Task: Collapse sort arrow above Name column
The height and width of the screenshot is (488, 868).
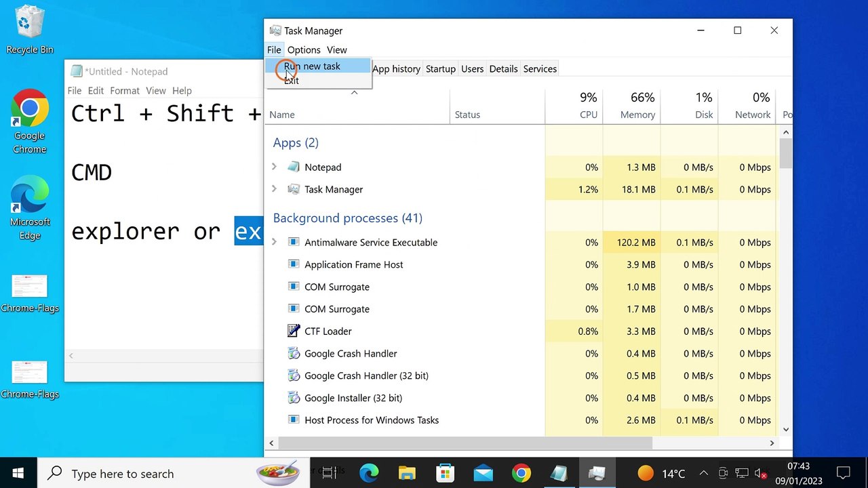Action: pyautogui.click(x=354, y=93)
